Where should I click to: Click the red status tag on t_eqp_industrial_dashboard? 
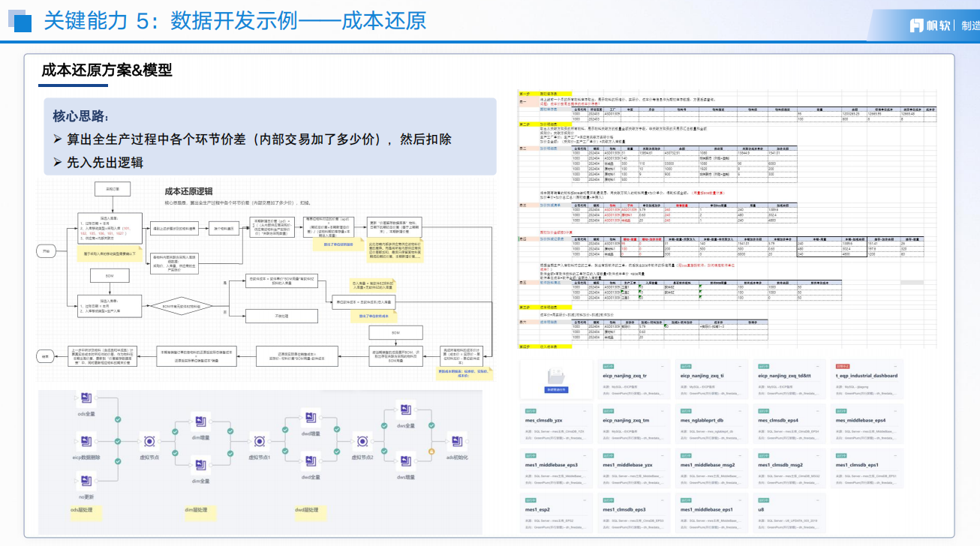tap(842, 365)
